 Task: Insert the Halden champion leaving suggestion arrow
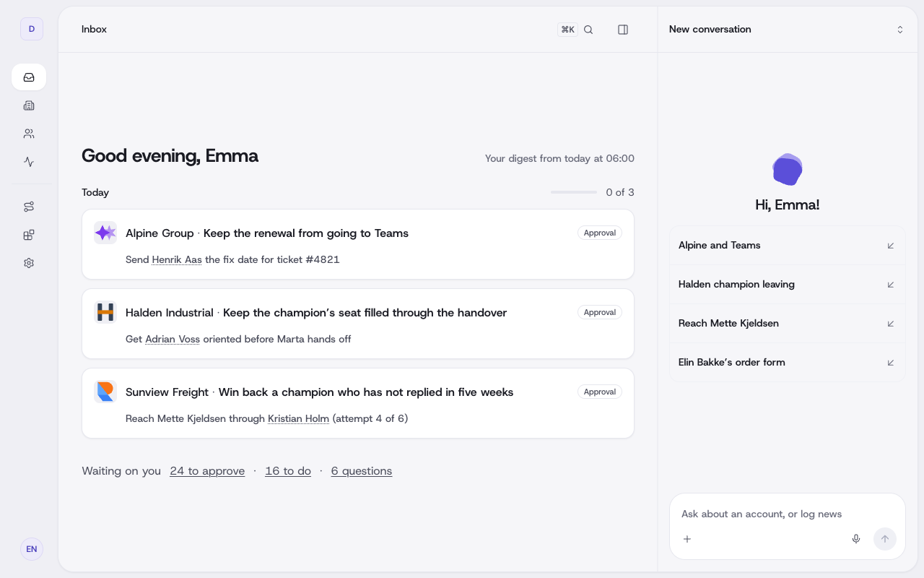(891, 285)
